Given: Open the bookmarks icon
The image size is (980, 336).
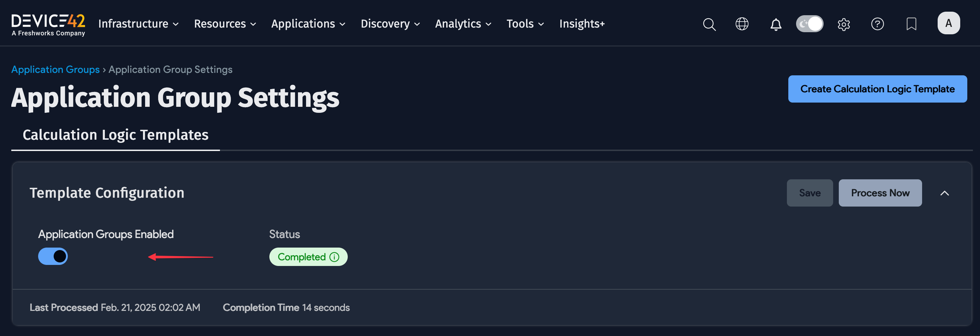Looking at the screenshot, I should coord(912,24).
